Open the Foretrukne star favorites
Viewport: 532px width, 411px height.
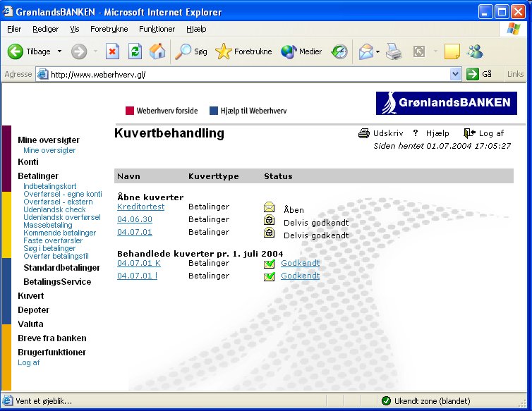tap(243, 51)
